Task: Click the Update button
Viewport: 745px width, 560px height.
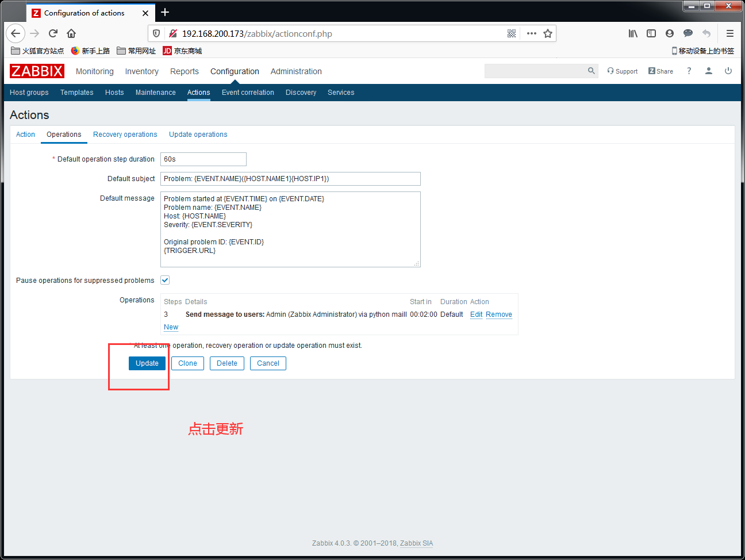Action: point(147,363)
